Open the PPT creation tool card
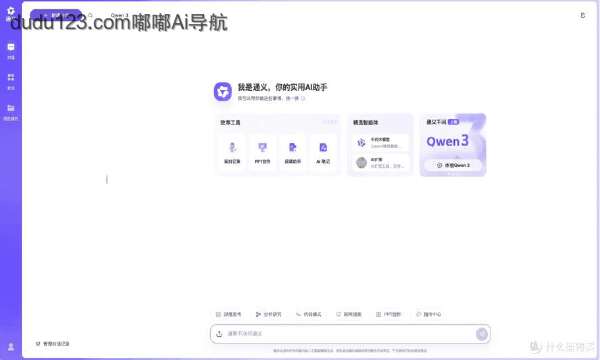This screenshot has width=600, height=360. [262, 153]
